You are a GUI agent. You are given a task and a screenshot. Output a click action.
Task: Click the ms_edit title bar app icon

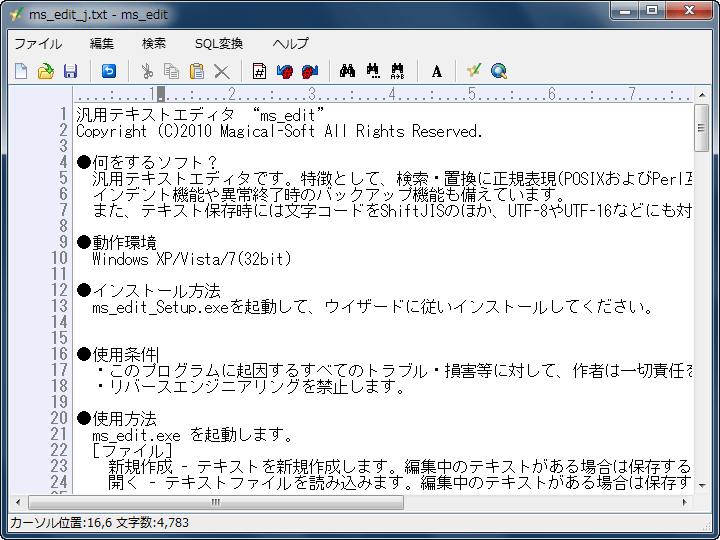[16, 14]
